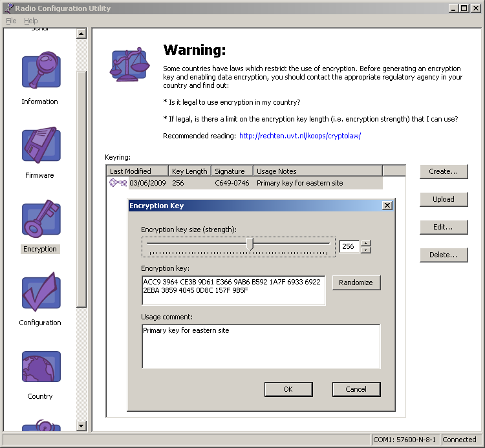Open the Country globe icon
Screen dimensions: 485x448
(x=41, y=367)
